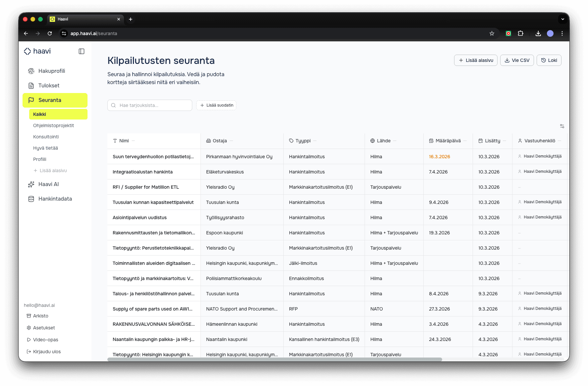This screenshot has height=386, width=588.
Task: Bookmark page with star icon
Action: 492,33
